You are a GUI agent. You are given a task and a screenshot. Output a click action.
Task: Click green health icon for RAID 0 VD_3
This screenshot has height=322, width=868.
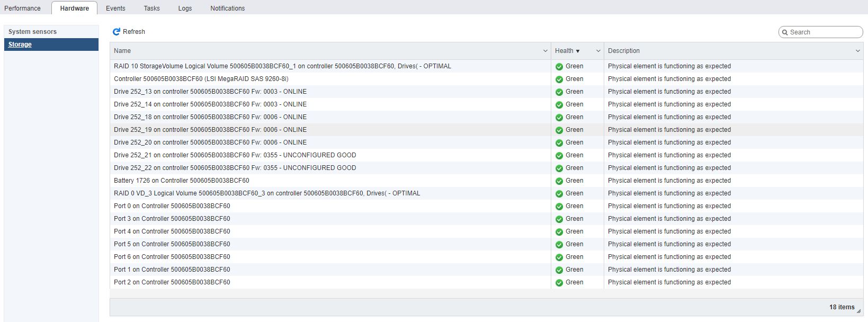click(559, 194)
